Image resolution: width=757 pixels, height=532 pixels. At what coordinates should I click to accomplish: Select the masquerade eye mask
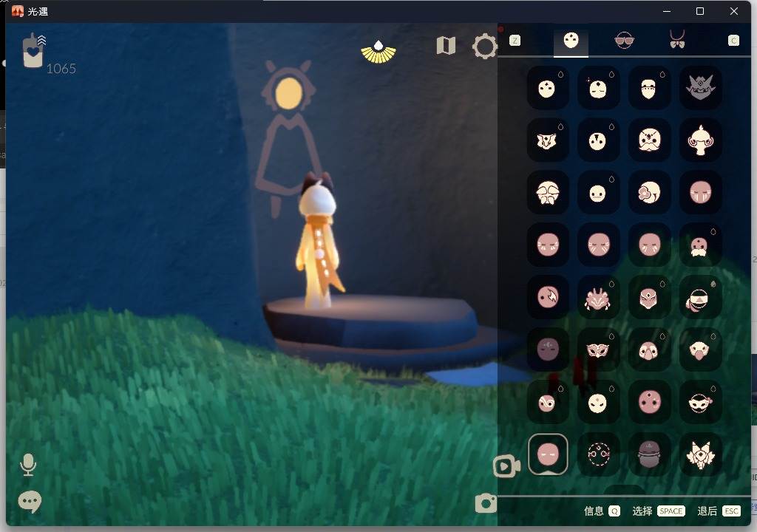click(598, 349)
